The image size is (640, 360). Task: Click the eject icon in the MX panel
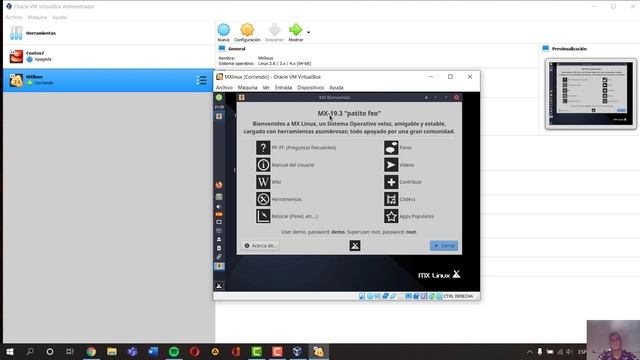tap(219, 239)
